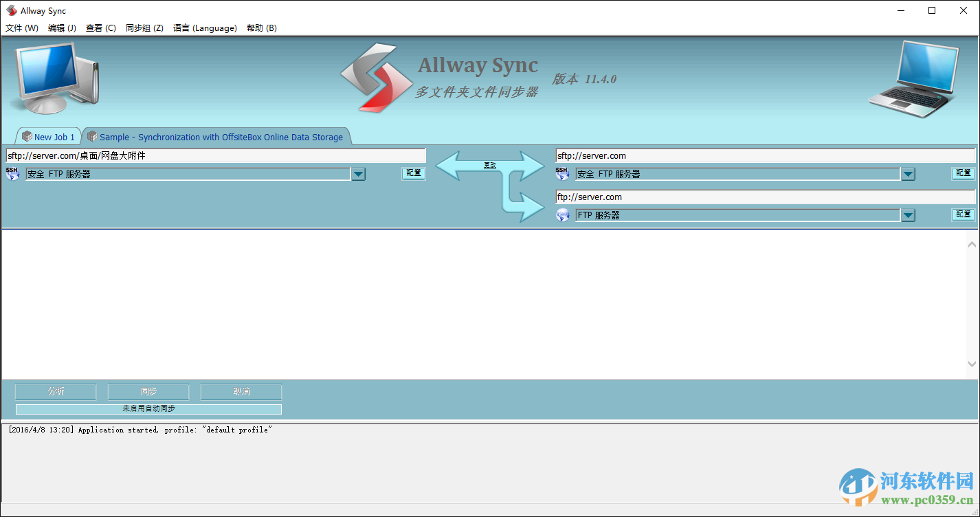Click the desktop computer graphic on the left
Image resolution: width=980 pixels, height=517 pixels.
coord(55,77)
